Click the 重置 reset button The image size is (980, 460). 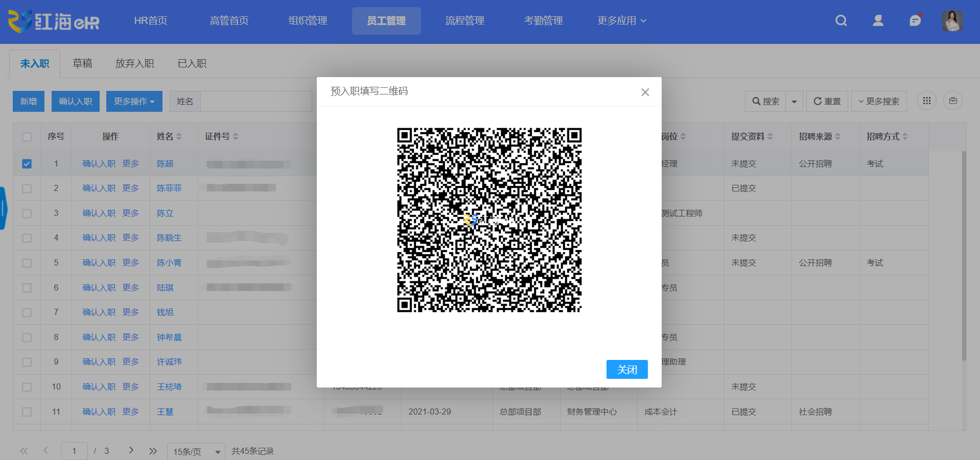click(827, 101)
